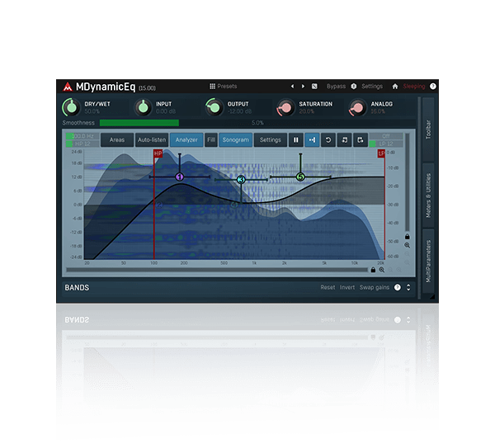The height and width of the screenshot is (448, 495).
Task: Click the BANDS panel header
Action: point(77,288)
